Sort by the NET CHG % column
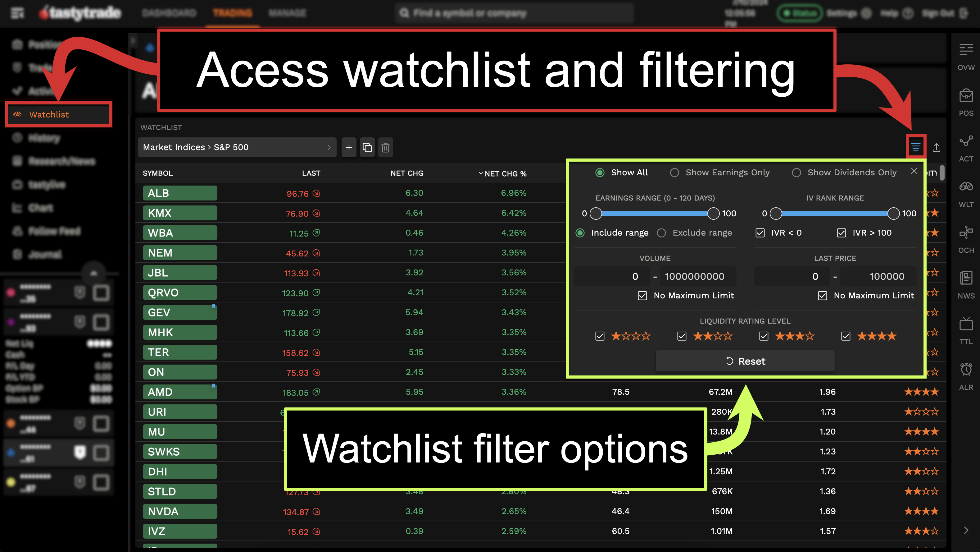This screenshot has height=552, width=980. click(x=505, y=174)
